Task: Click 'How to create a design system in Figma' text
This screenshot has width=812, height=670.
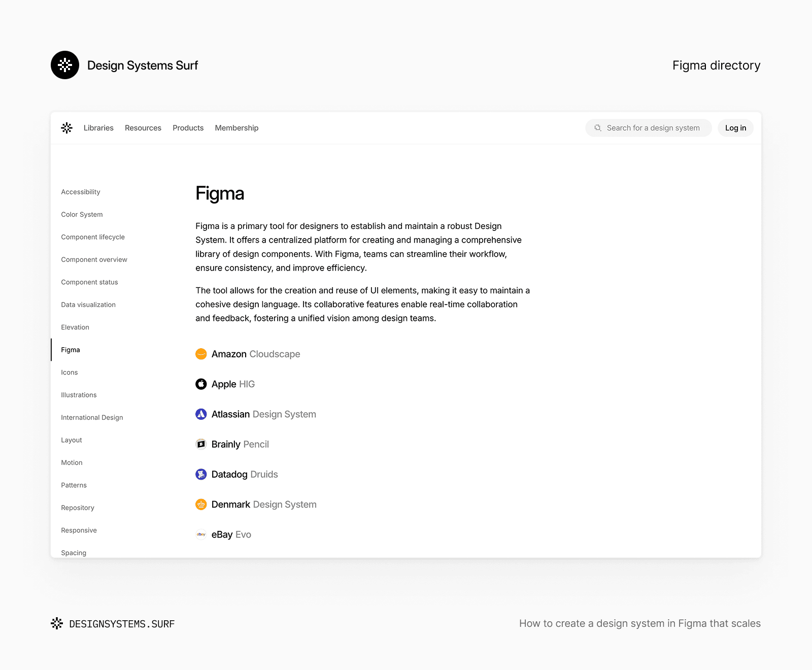Action: [640, 623]
